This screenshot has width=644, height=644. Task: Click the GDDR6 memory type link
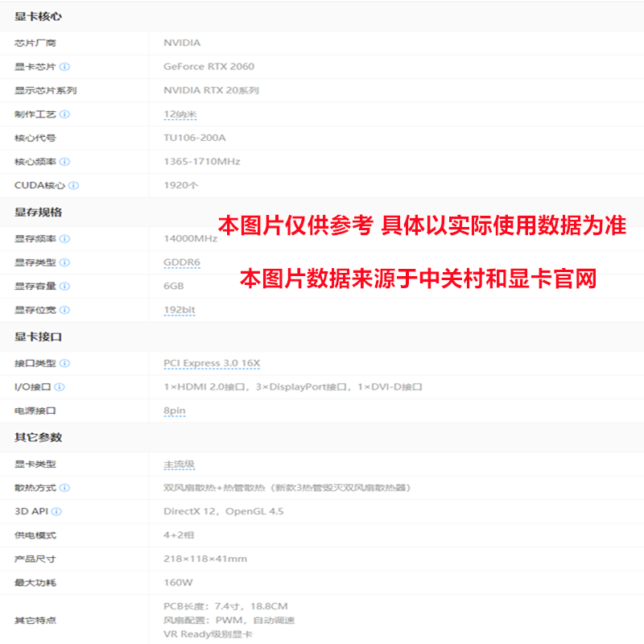[182, 262]
